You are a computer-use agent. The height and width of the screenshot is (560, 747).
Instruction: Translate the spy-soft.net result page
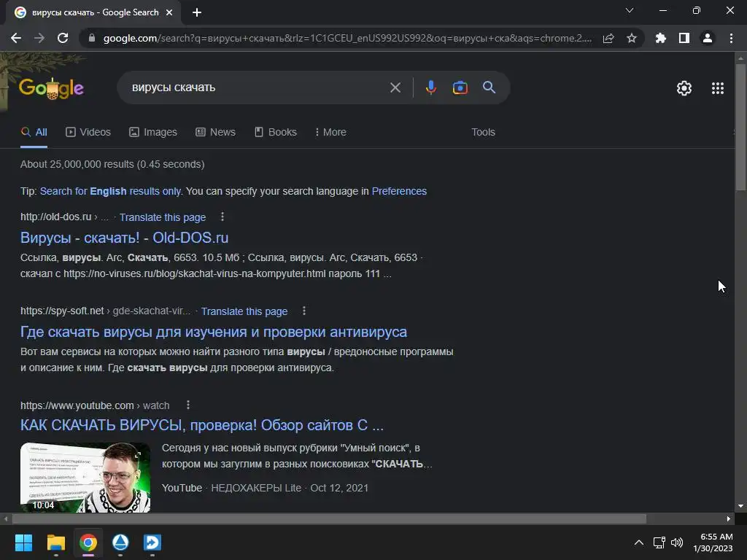(x=244, y=311)
